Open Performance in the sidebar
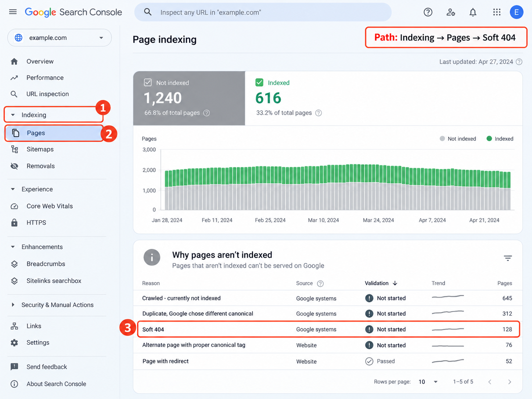 click(45, 78)
